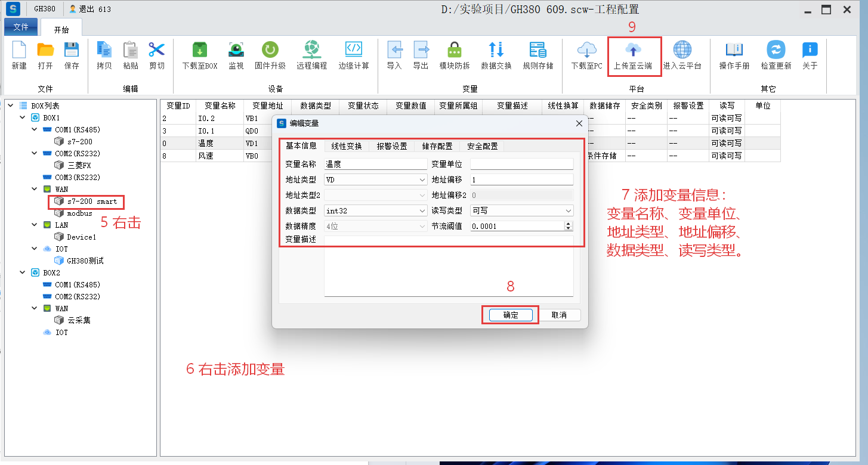Click the 变量单位 input field

click(522, 164)
